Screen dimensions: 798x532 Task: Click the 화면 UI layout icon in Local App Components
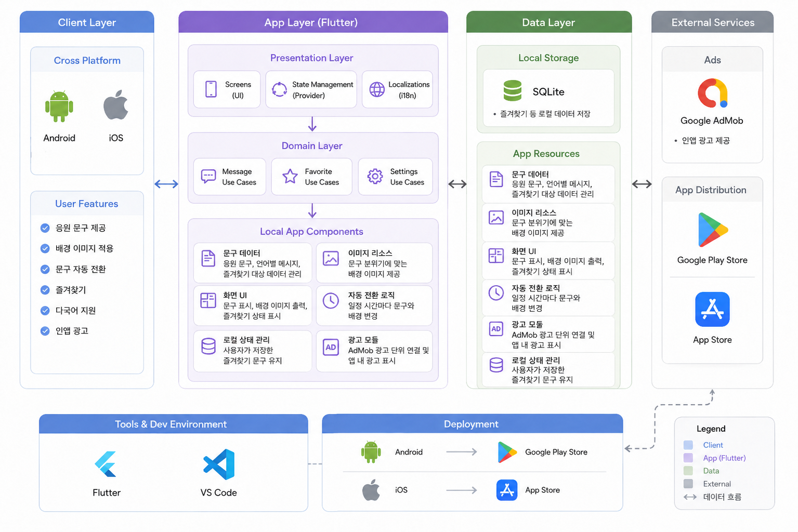point(208,300)
